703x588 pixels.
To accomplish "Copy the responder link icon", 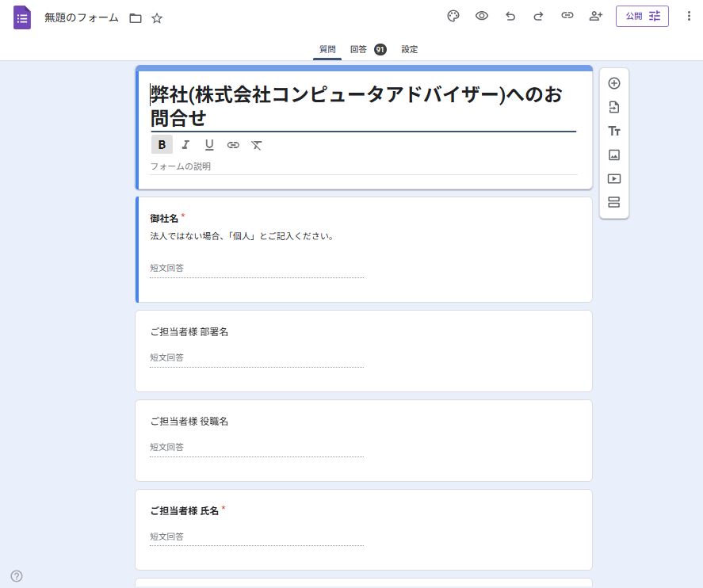I will (x=567, y=16).
